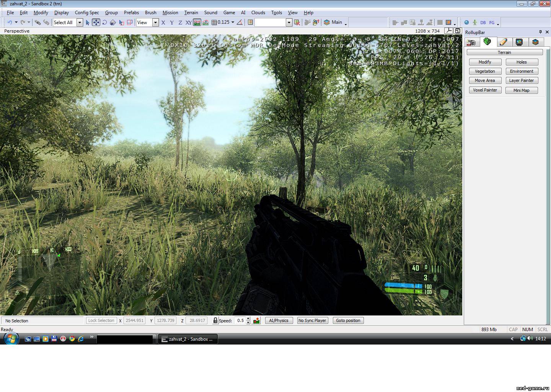Click the Undo arrow icon
The image size is (551, 392).
[x=10, y=23]
